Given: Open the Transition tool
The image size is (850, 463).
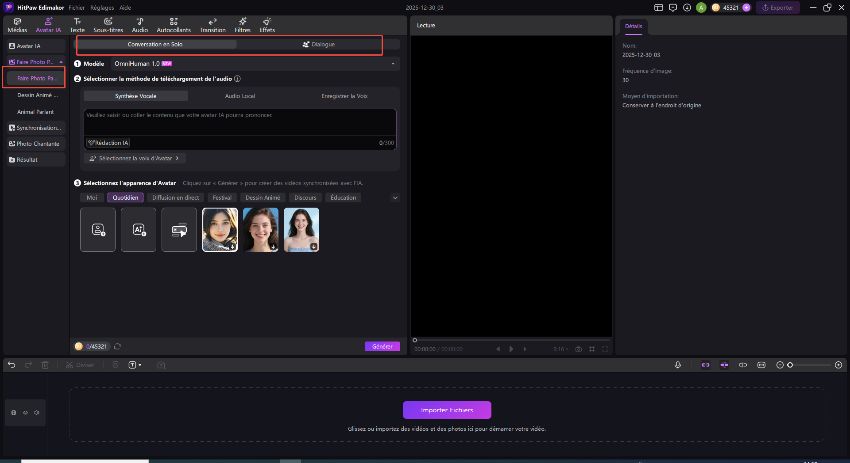Looking at the screenshot, I should point(212,24).
